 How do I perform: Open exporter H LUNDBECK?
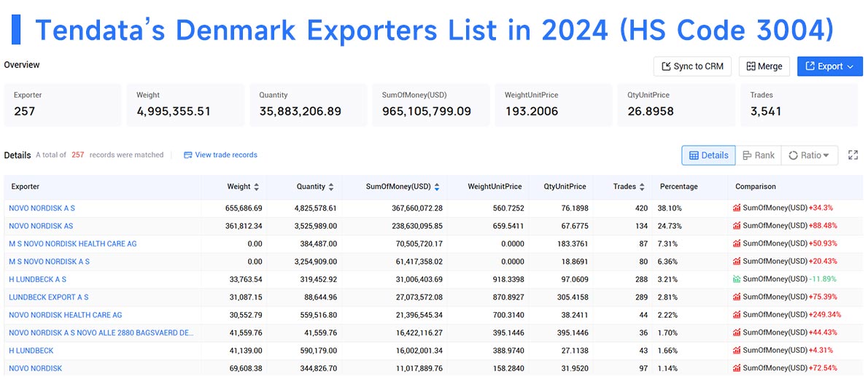pyautogui.click(x=31, y=351)
